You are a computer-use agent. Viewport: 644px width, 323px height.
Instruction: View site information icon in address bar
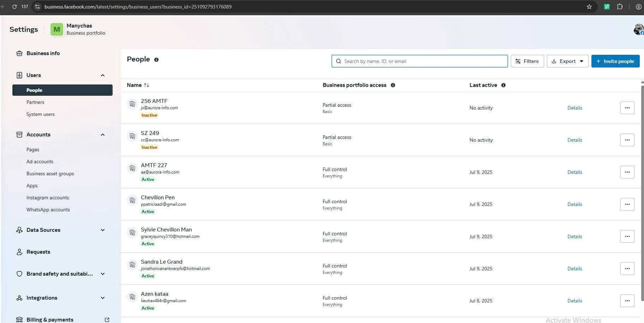(37, 7)
